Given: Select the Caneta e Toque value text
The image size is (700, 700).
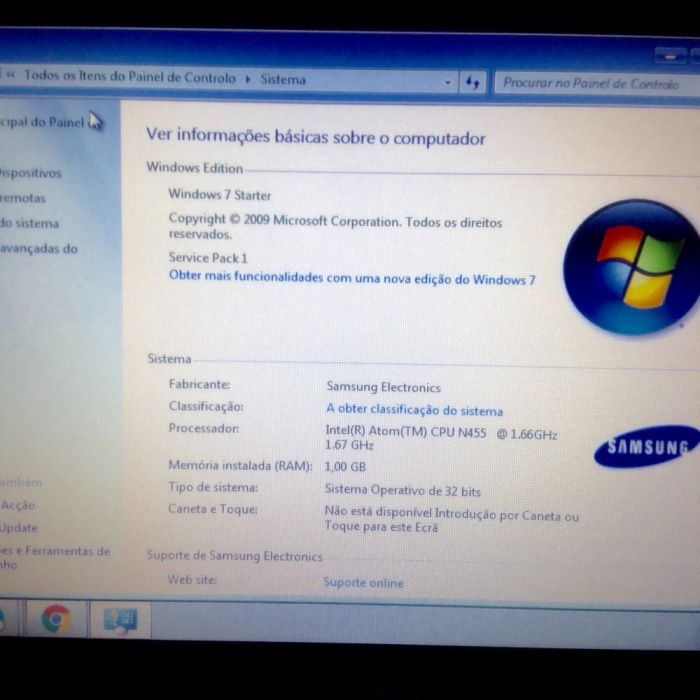Looking at the screenshot, I should coord(451,521).
